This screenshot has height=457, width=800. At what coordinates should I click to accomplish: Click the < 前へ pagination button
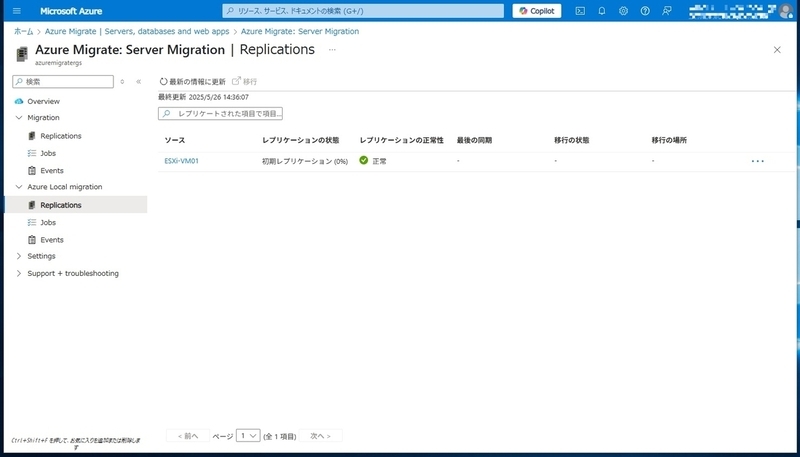[188, 436]
